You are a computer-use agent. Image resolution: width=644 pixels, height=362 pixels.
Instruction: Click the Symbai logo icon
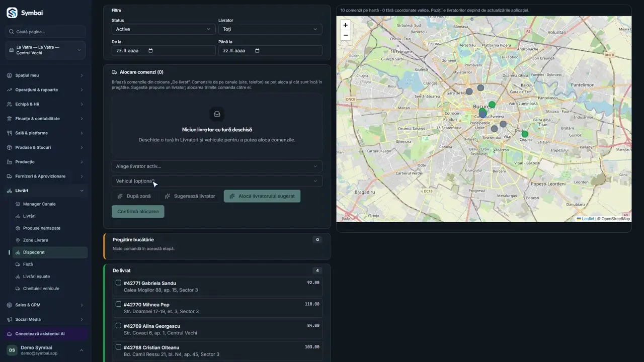click(x=12, y=13)
